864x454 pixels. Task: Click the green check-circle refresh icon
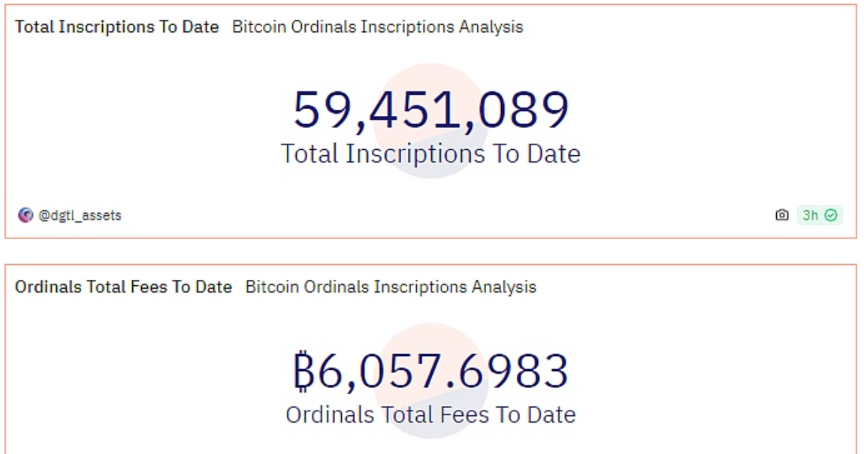coord(831,215)
